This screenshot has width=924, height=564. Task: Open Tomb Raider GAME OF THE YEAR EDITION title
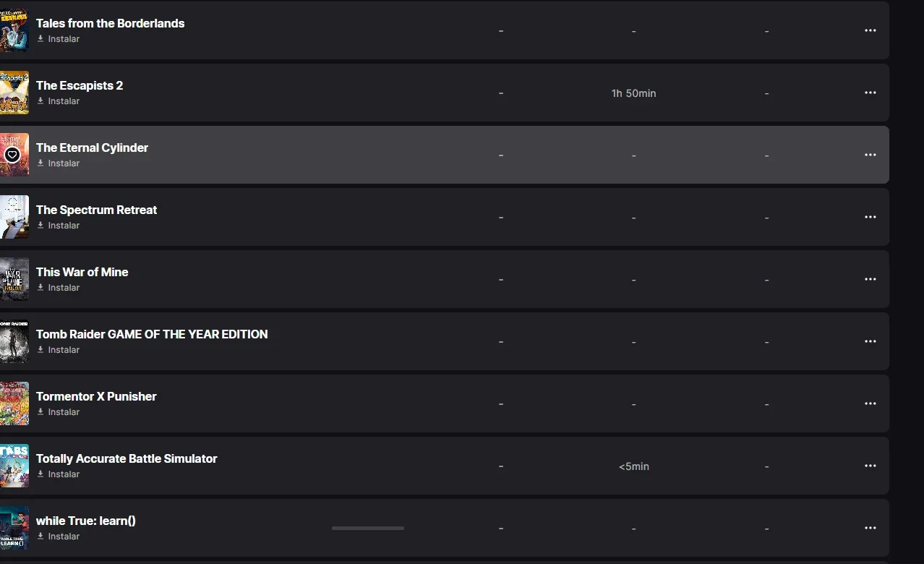[x=152, y=334]
